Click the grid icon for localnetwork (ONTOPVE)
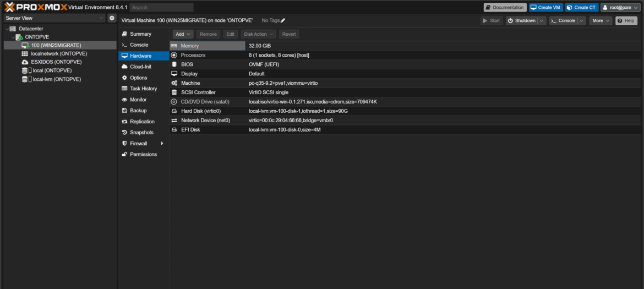 (x=25, y=54)
